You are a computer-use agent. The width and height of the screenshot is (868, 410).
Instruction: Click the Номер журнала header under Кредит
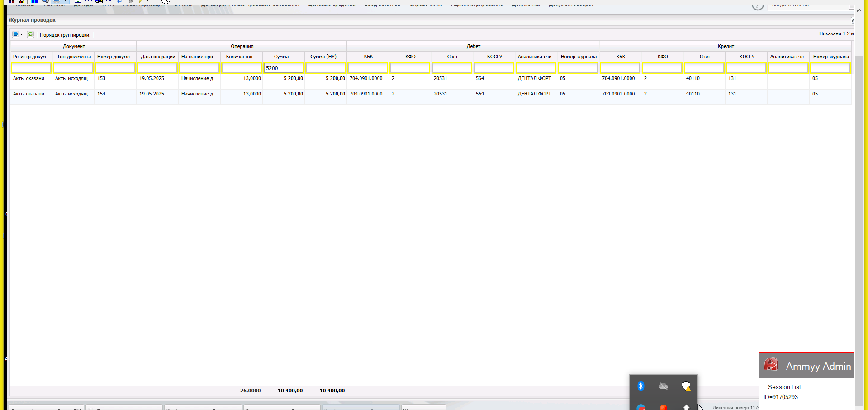point(831,57)
